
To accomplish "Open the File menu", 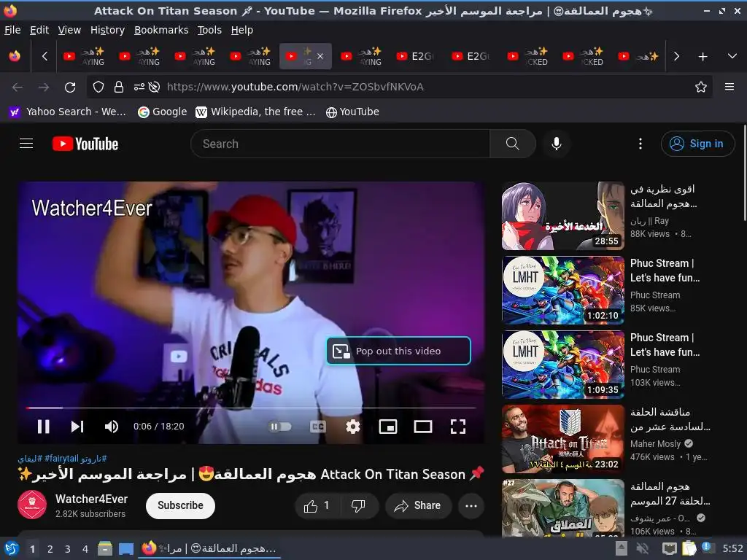I will 12,30.
